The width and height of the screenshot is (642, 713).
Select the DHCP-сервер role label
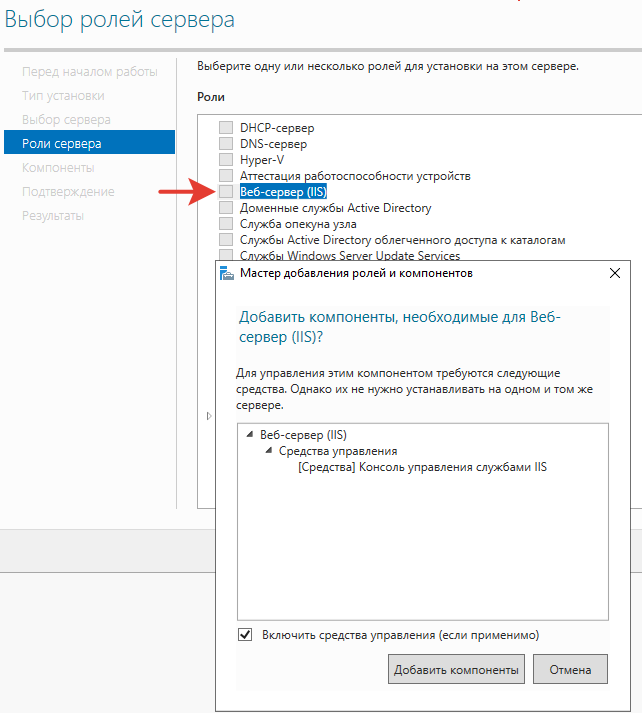277,128
